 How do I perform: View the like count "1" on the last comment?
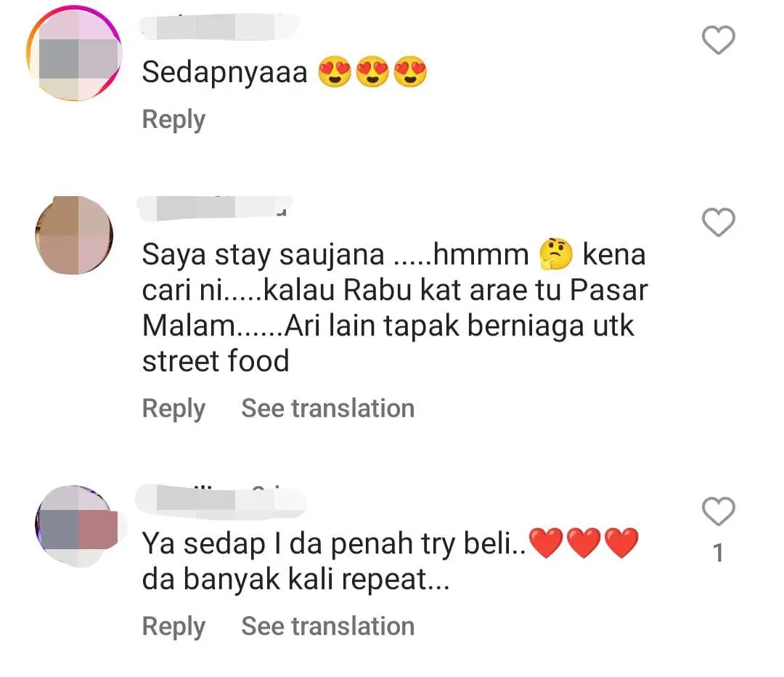[x=718, y=554]
